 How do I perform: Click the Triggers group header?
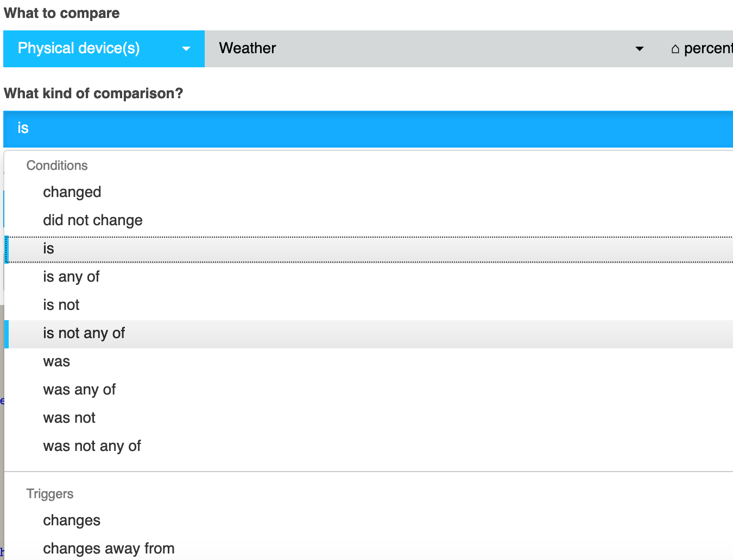click(x=50, y=494)
